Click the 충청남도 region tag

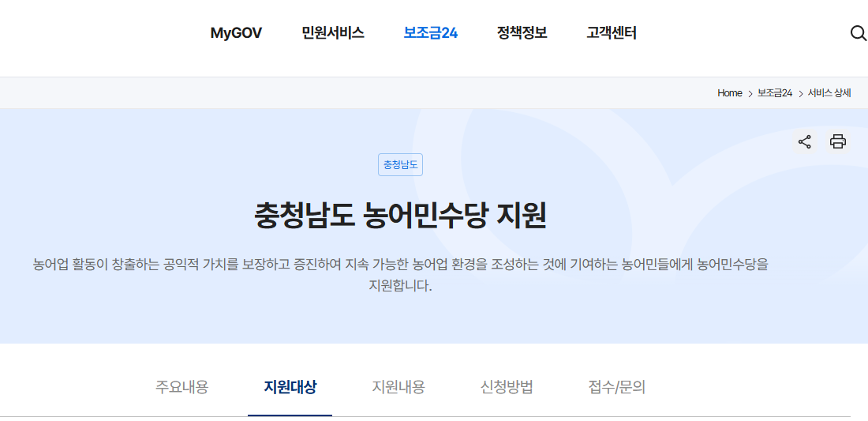point(400,164)
